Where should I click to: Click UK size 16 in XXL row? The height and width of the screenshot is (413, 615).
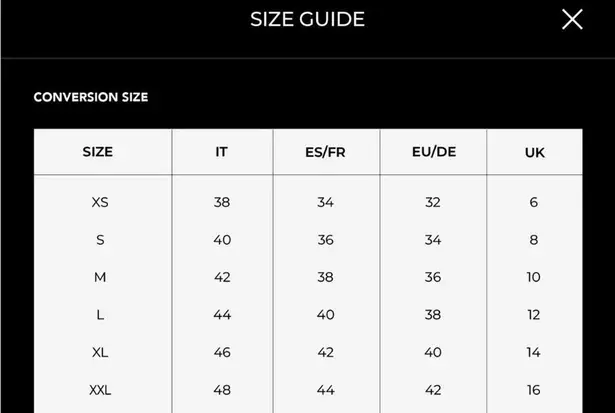[534, 390]
